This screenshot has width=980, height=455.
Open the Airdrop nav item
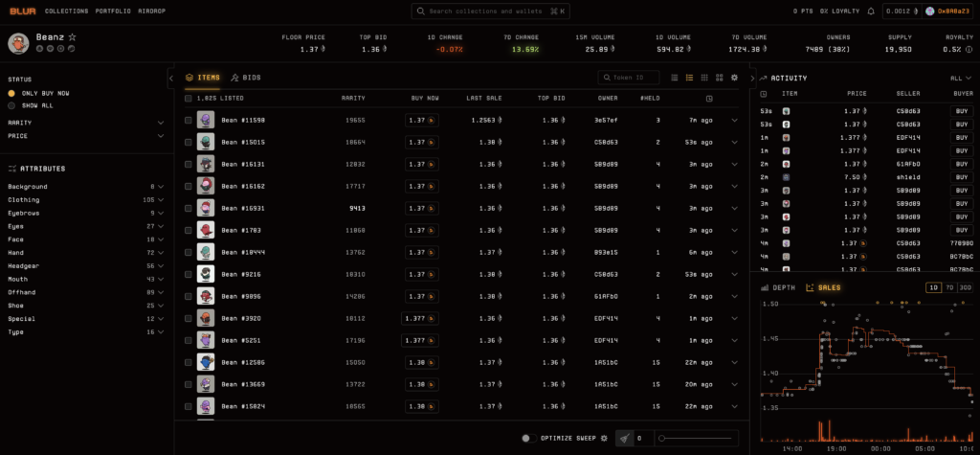pyautogui.click(x=151, y=11)
